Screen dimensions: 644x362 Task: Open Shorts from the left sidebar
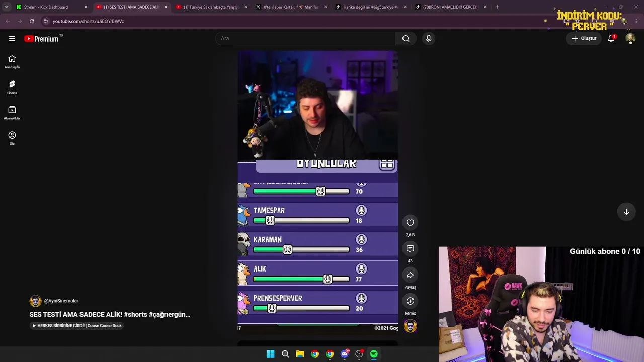(x=12, y=87)
